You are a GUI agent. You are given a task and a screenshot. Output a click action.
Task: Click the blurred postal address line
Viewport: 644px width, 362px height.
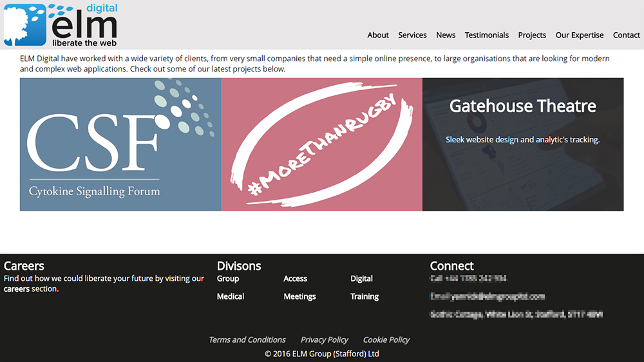pos(516,314)
